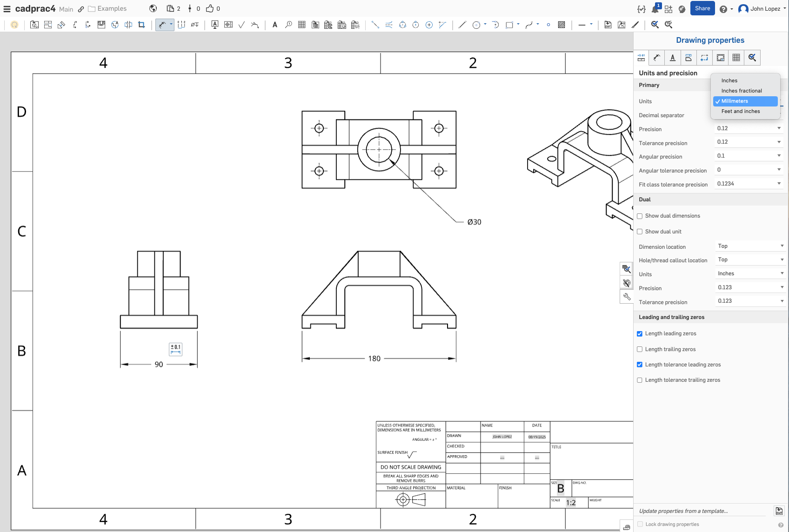Select the Ø30 diameter dimension
The width and height of the screenshot is (789, 532).
tap(474, 222)
